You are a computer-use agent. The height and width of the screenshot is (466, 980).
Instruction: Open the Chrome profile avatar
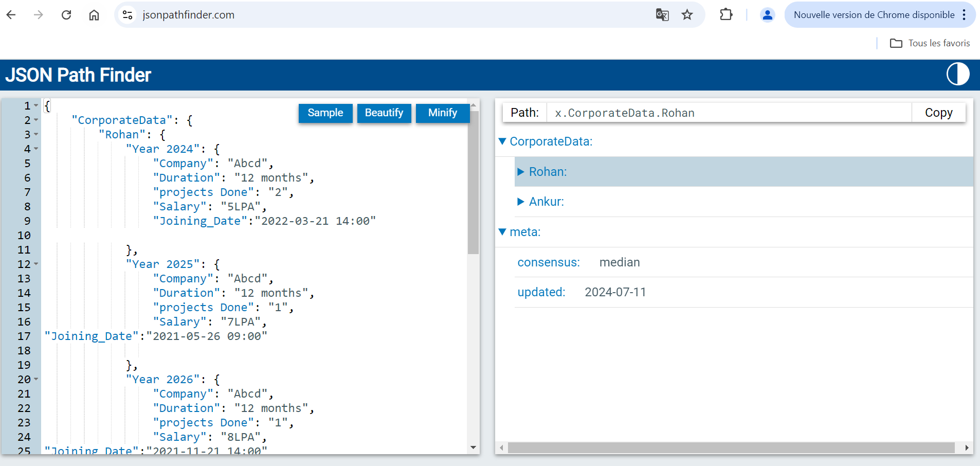click(x=767, y=15)
